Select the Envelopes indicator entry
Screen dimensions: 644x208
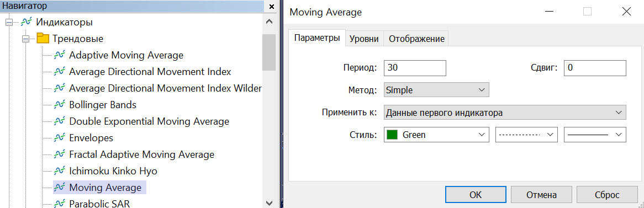91,138
